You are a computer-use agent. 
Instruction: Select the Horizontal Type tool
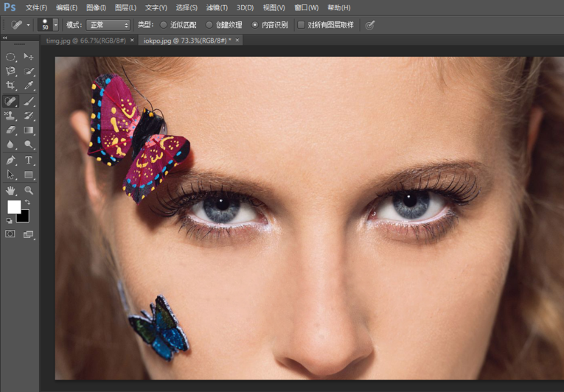point(29,160)
